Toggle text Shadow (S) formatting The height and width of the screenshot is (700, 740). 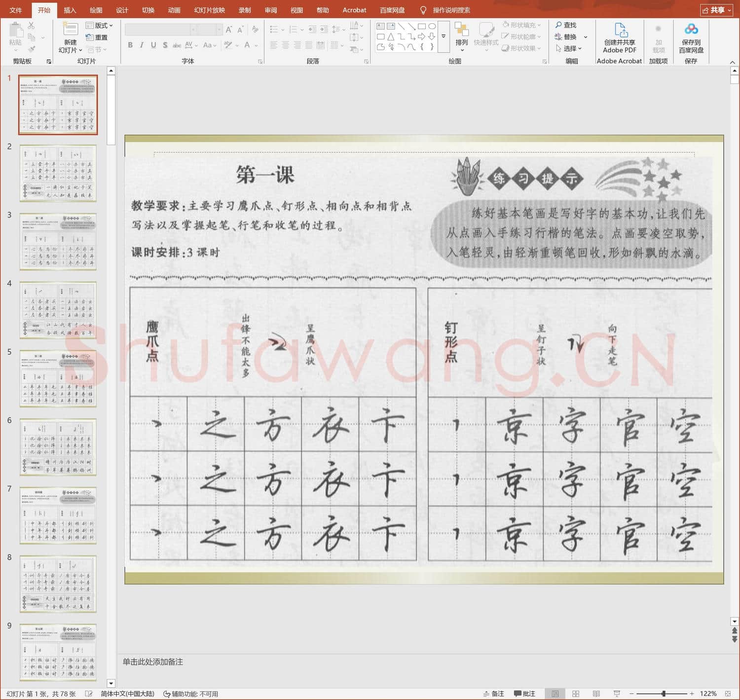click(x=165, y=45)
